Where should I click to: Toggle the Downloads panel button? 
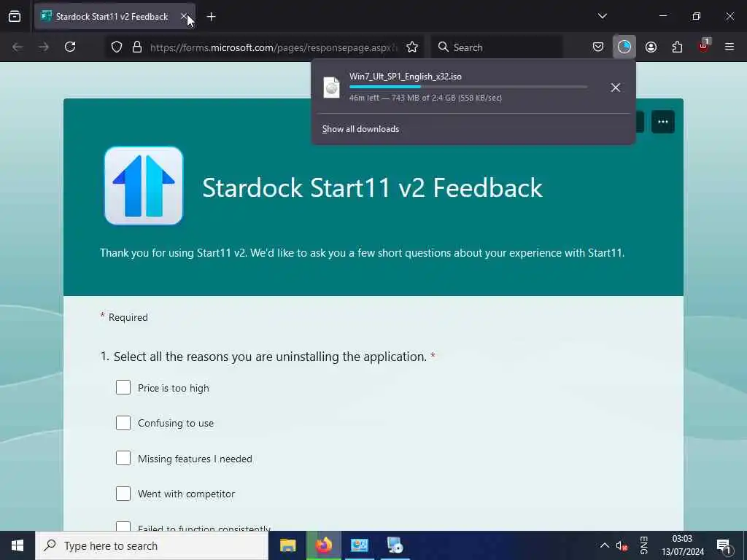tap(624, 47)
